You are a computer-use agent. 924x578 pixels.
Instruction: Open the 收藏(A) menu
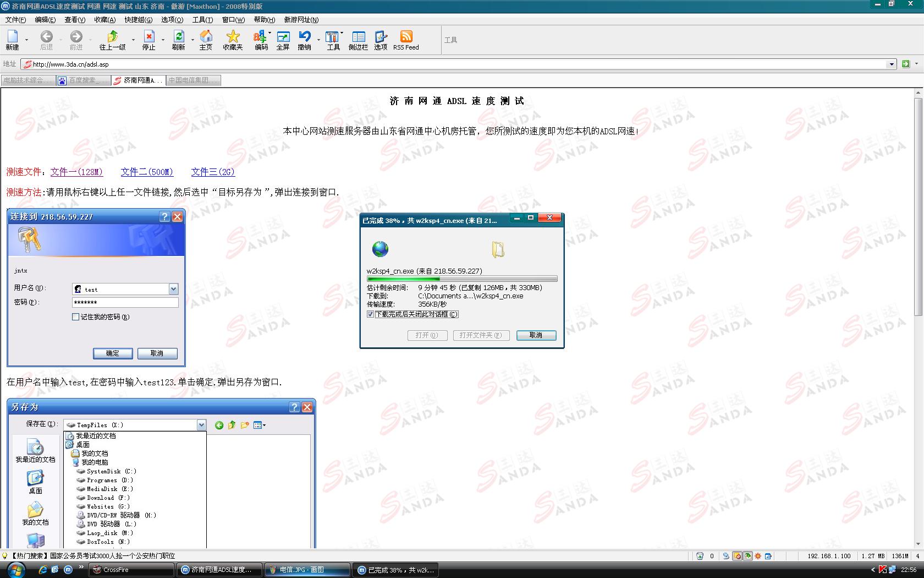click(x=105, y=20)
